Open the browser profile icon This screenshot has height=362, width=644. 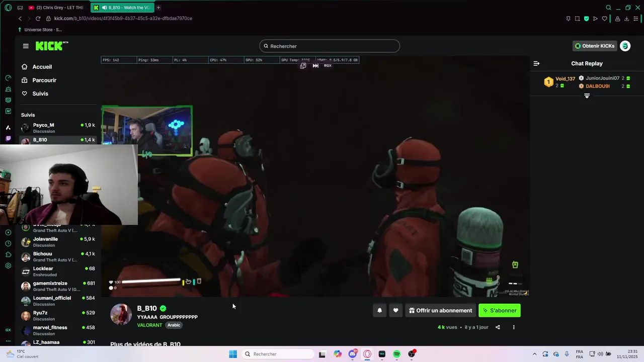[x=617, y=19]
